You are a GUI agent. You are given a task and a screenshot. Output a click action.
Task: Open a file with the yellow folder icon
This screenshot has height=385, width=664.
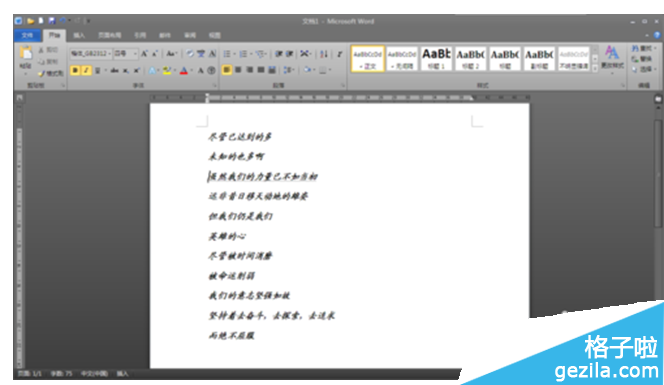[30, 20]
